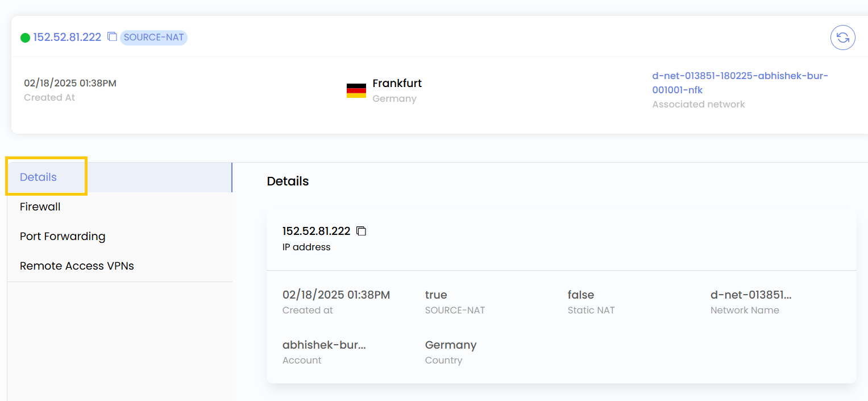868x401 pixels.
Task: Click the IP address text in Details card
Action: point(316,231)
